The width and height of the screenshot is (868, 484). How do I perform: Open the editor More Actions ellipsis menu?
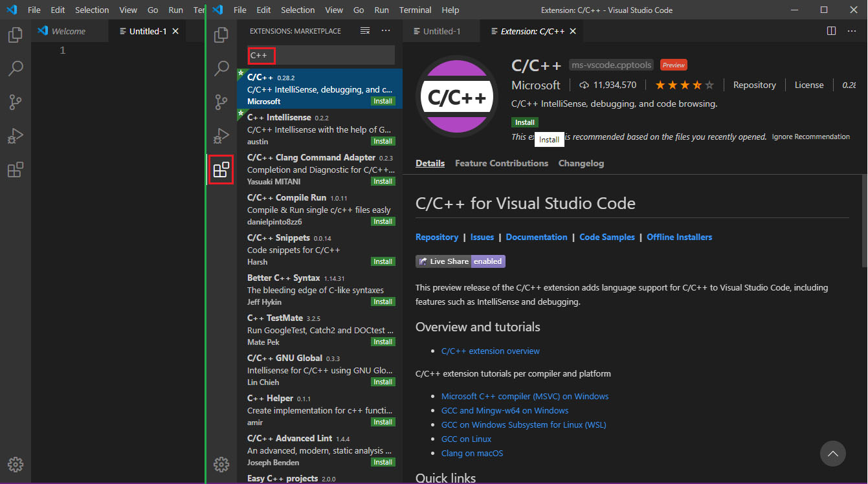pyautogui.click(x=852, y=30)
